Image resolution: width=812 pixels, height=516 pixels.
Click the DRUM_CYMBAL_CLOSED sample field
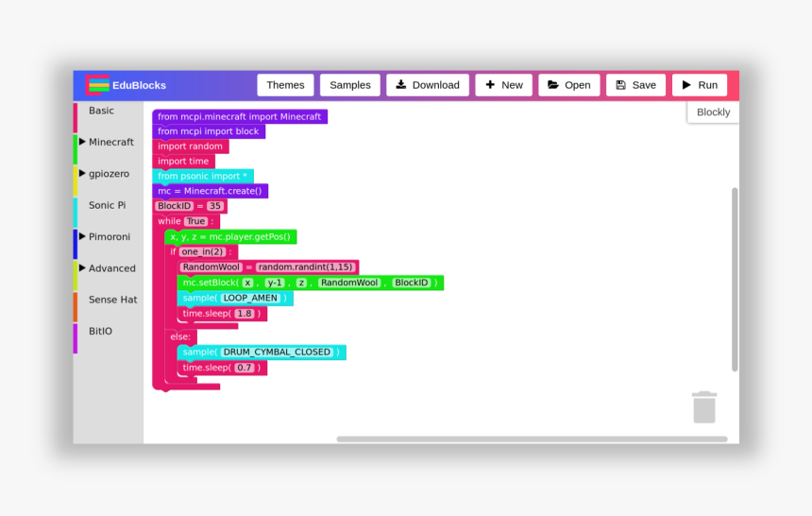[x=277, y=353]
